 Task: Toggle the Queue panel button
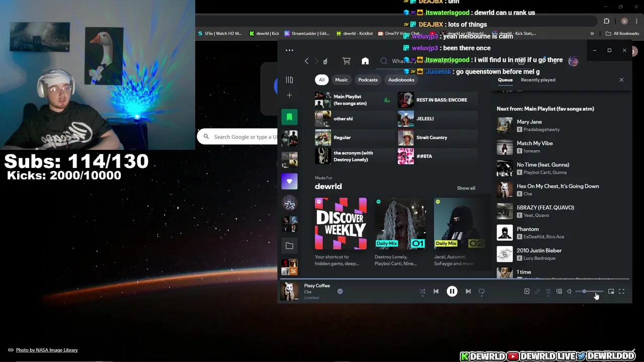click(x=548, y=291)
